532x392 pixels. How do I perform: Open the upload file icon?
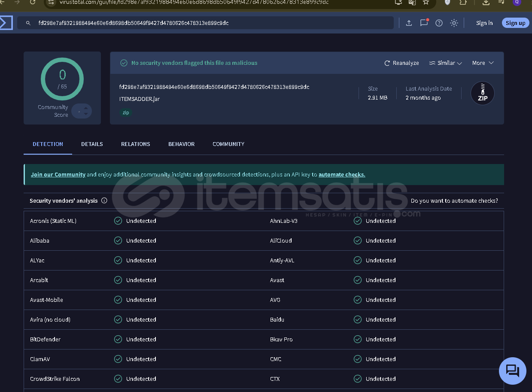409,23
